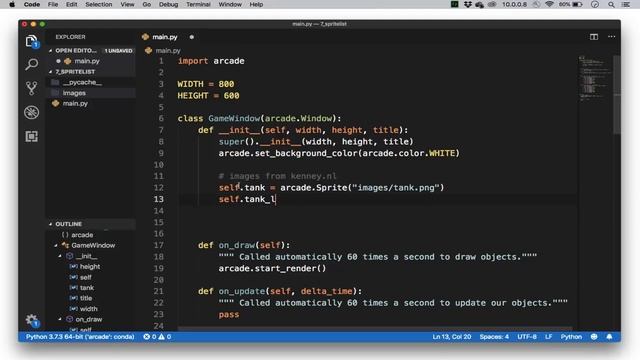640x360 pixels.
Task: Open Spotlight search in menu bar
Action: [611, 4]
